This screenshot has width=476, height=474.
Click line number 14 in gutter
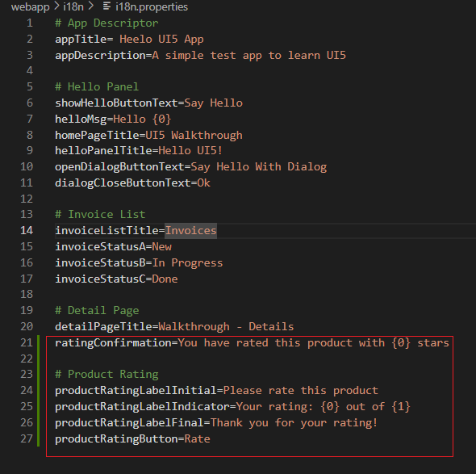(x=27, y=230)
